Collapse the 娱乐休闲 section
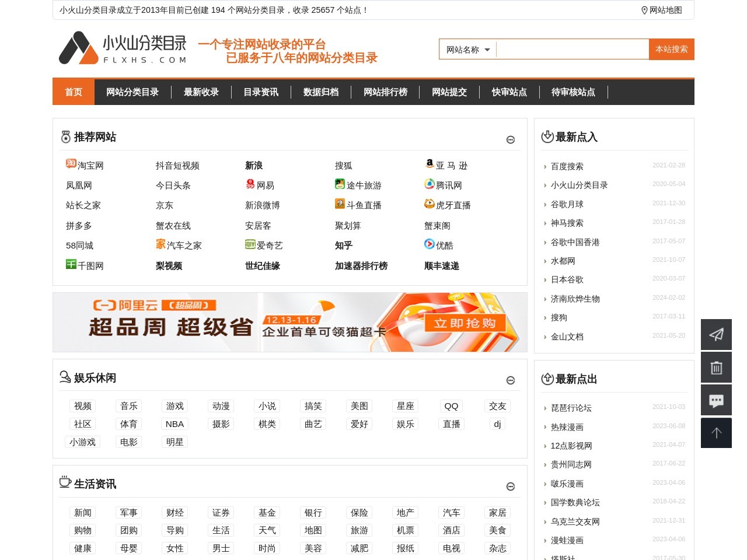This screenshot has height=560, width=747. coord(511,380)
